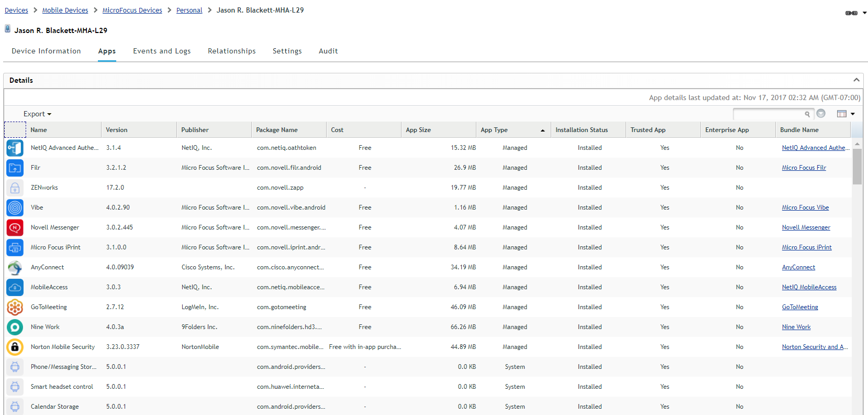Sort by the Bundle Name column header
This screenshot has width=868, height=415.
pos(813,130)
